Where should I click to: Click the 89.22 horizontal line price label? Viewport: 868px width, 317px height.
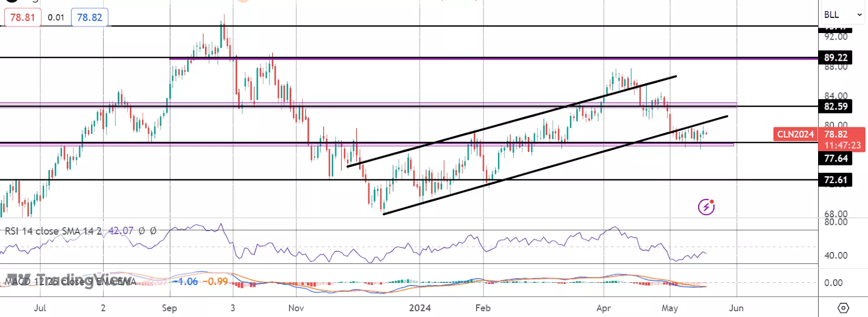(835, 57)
